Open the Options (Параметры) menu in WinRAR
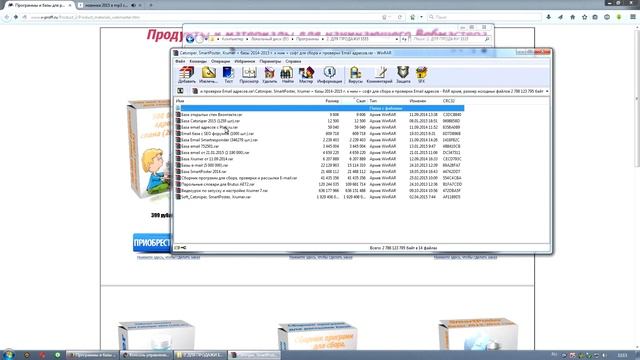 (x=270, y=61)
